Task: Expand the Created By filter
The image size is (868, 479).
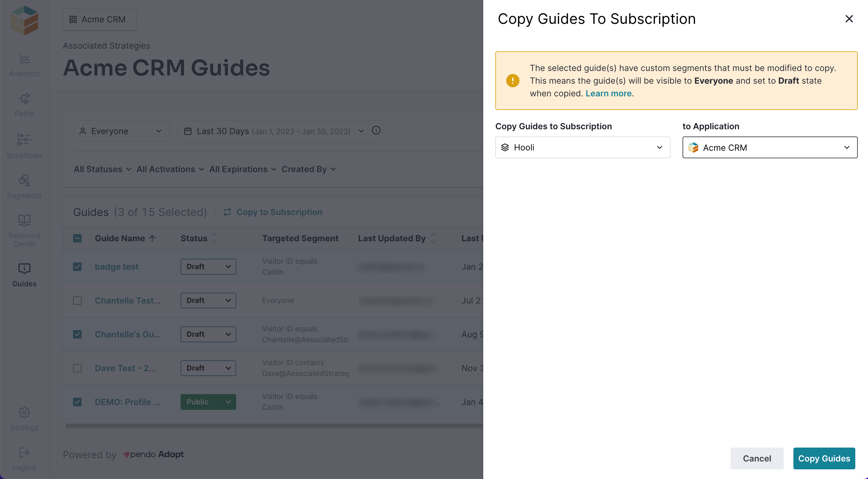Action: pos(309,169)
